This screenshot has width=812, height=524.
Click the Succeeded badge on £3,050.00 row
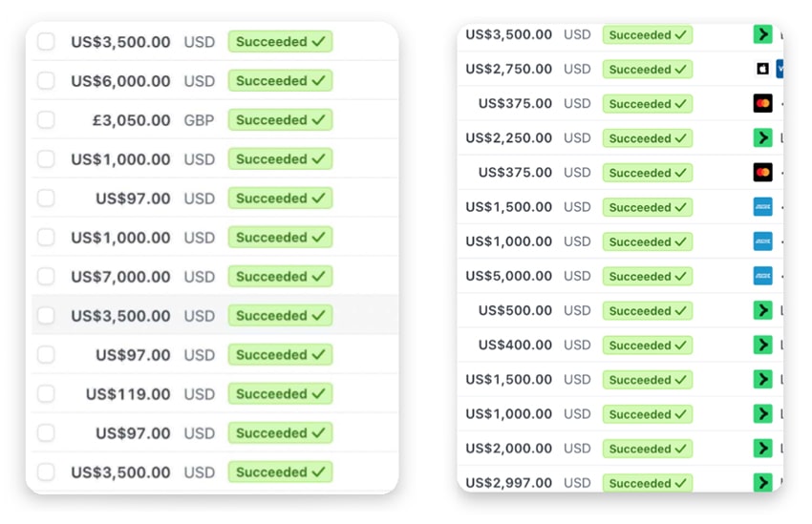(x=280, y=120)
